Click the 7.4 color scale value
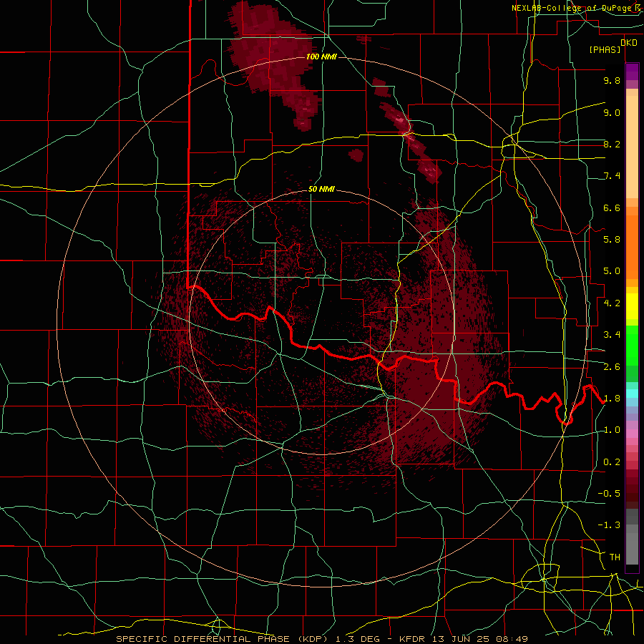The height and width of the screenshot is (644, 644). [612, 176]
